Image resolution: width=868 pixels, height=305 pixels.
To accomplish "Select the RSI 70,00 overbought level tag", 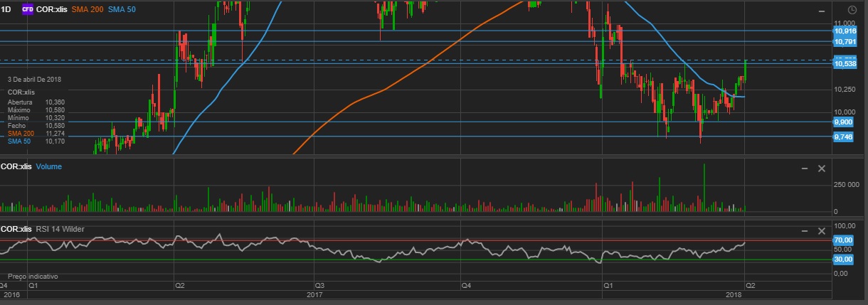I will pos(843,240).
